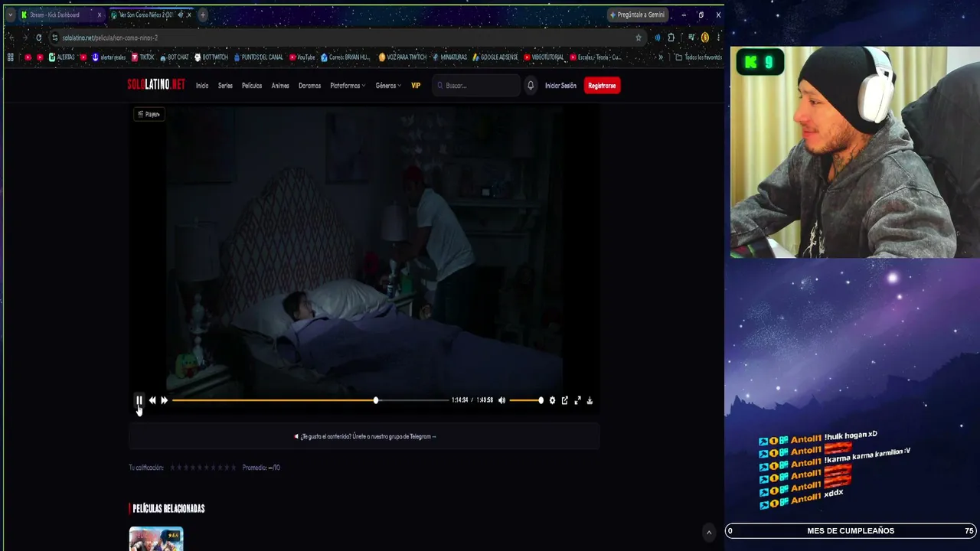Download the video from the player bar
The image size is (980, 551).
pyautogui.click(x=590, y=400)
